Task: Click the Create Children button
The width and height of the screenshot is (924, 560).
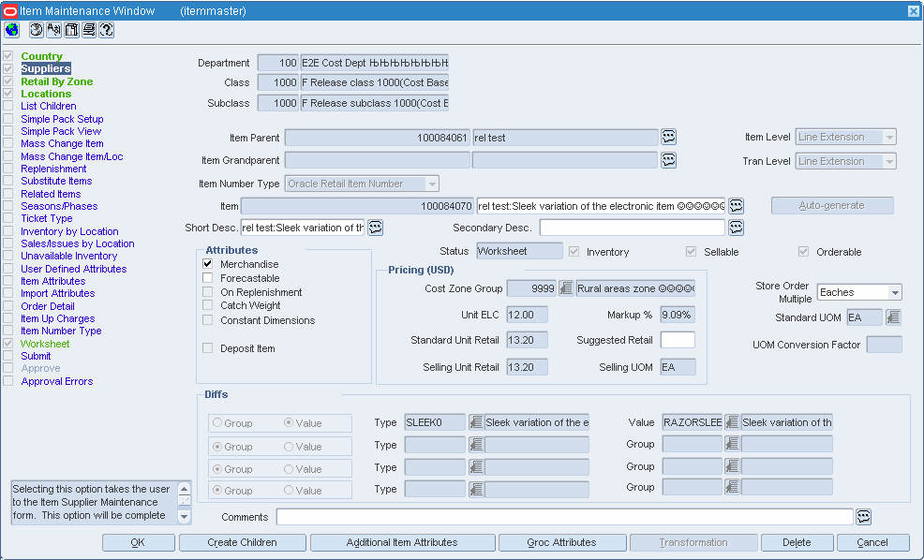Action: coord(242,542)
